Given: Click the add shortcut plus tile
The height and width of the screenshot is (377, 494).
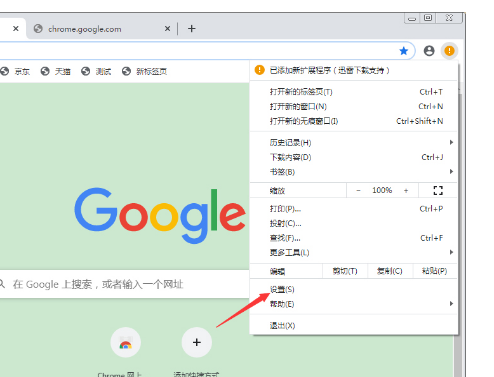Looking at the screenshot, I should [x=197, y=342].
